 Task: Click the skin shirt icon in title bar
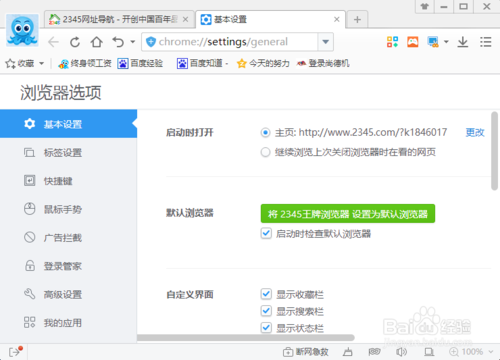[424, 6]
